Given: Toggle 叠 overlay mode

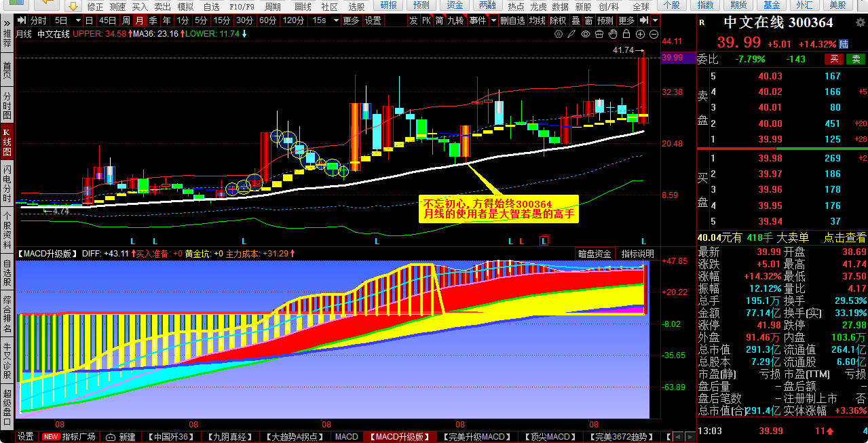Looking at the screenshot, I should coord(576,20).
